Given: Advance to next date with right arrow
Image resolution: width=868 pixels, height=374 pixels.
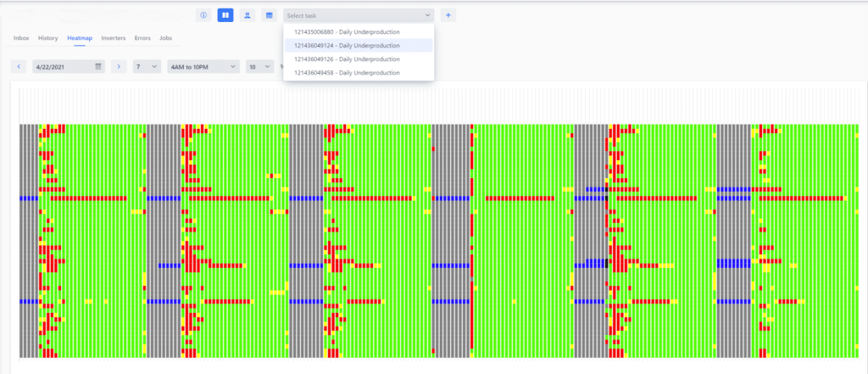Looking at the screenshot, I should 119,66.
